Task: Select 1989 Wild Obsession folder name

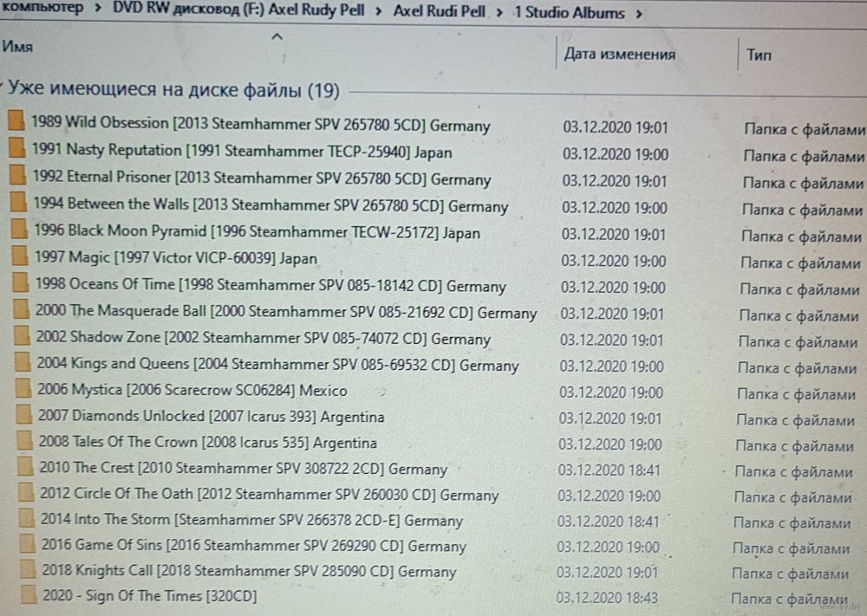Action: point(260,124)
